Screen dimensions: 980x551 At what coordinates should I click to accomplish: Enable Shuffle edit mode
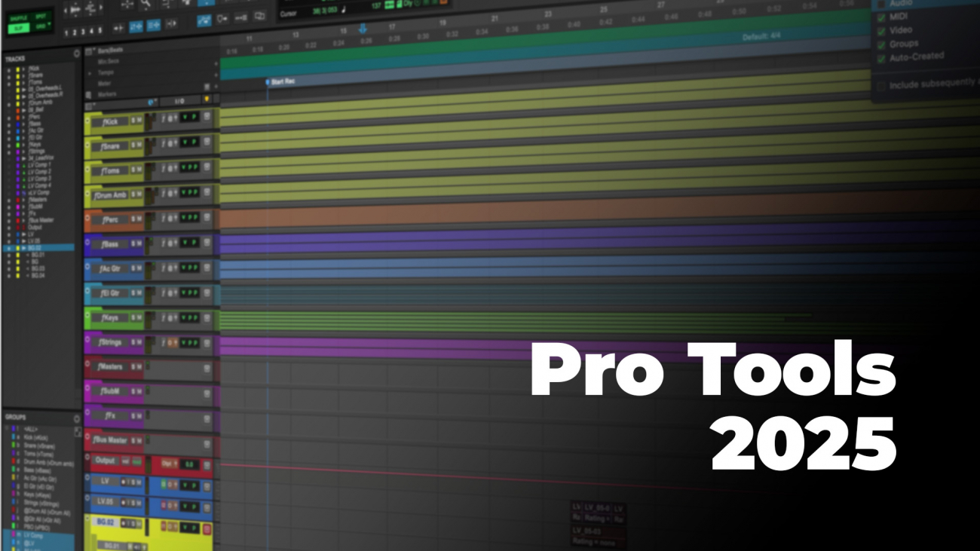tap(17, 17)
